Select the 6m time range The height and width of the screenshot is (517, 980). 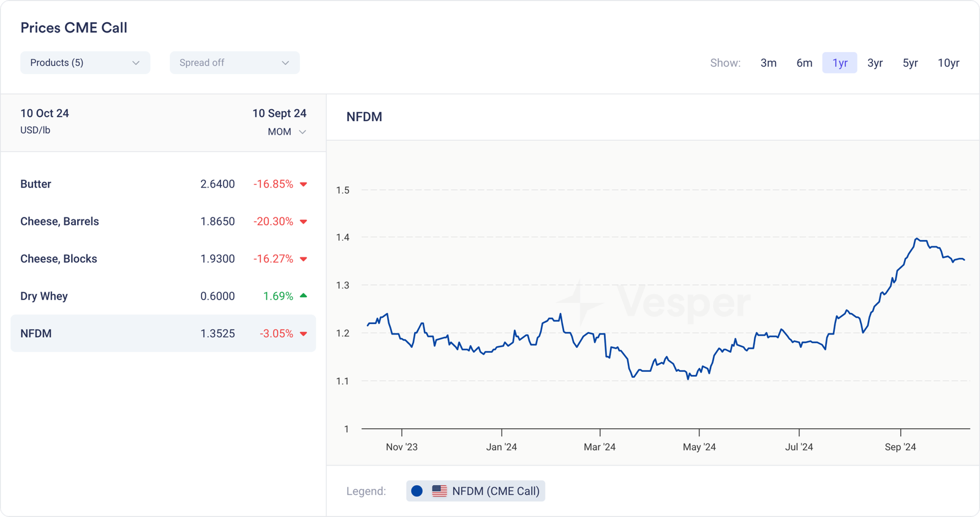[x=804, y=62]
